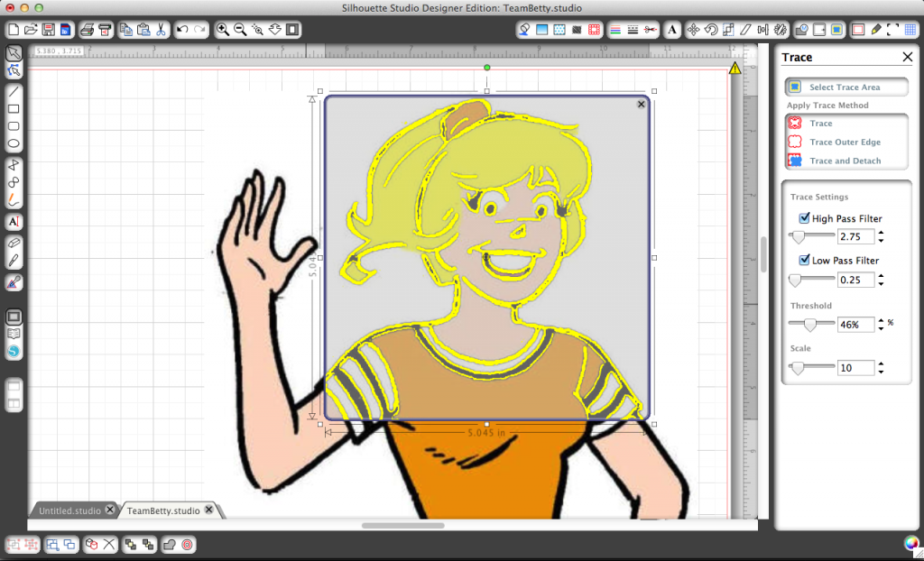Select the Rectangle tool
Viewport: 924px width, 561px height.
14,109
